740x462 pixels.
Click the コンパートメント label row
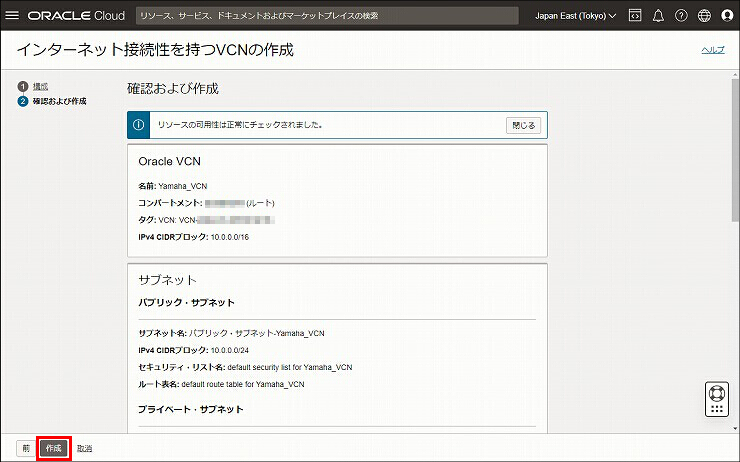(206, 203)
